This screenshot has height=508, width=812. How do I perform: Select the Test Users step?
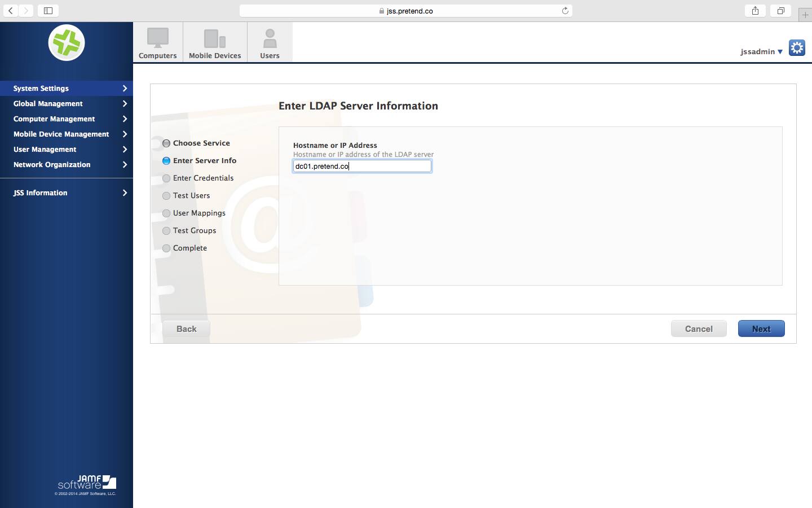186,196
